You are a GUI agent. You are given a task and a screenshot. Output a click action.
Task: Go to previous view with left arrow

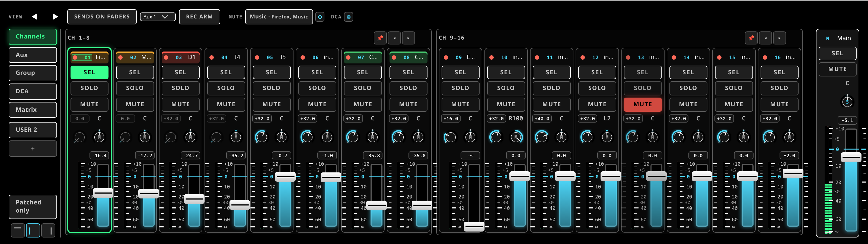tap(34, 17)
